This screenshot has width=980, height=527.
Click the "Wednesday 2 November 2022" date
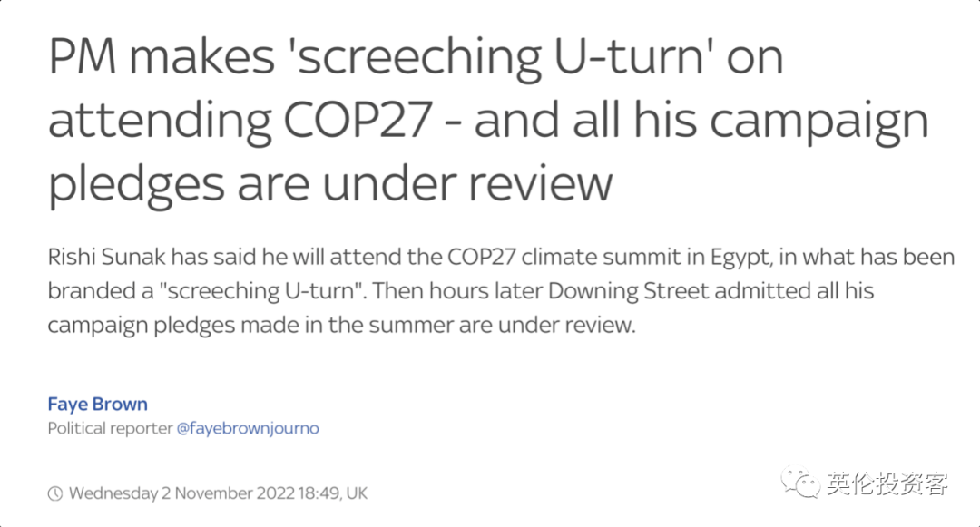[x=181, y=493]
